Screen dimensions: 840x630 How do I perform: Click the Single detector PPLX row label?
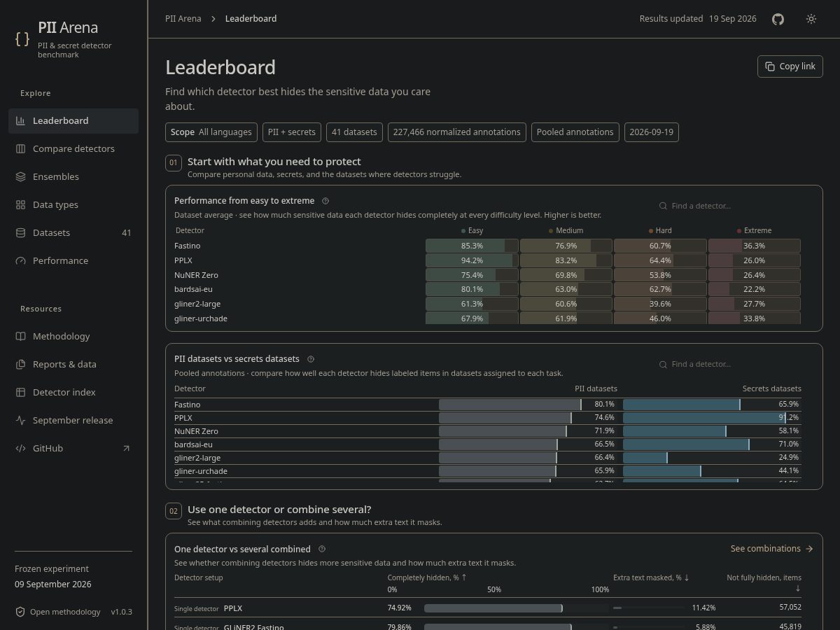point(209,608)
